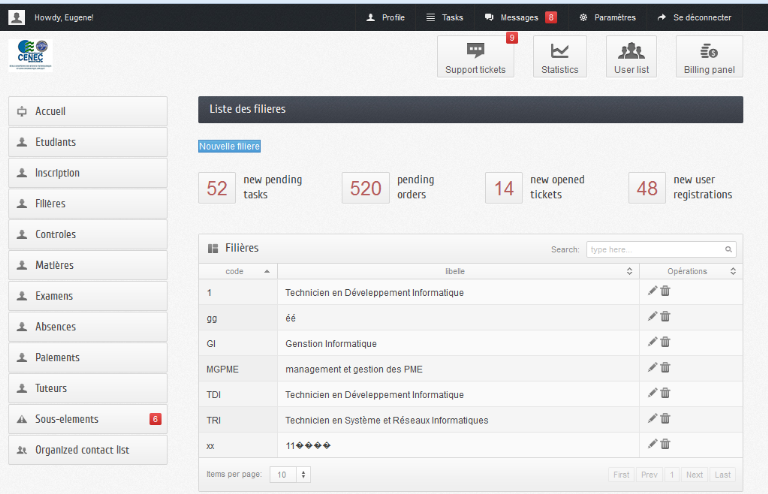
Task: Go to Next page in pagination
Action: 694,475
